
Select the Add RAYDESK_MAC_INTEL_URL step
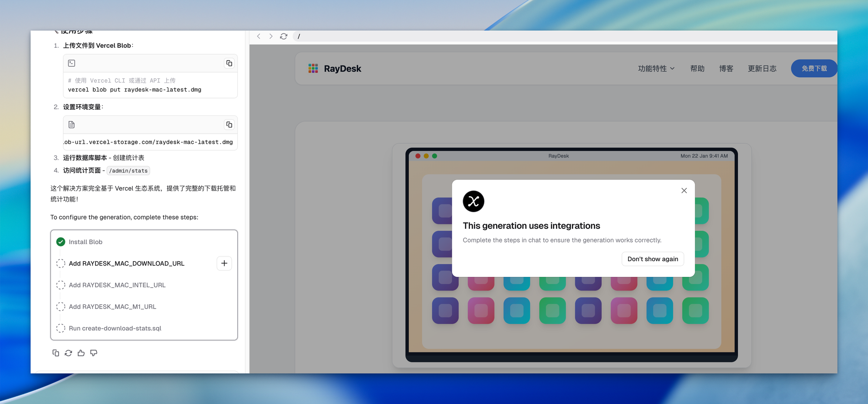click(x=117, y=285)
